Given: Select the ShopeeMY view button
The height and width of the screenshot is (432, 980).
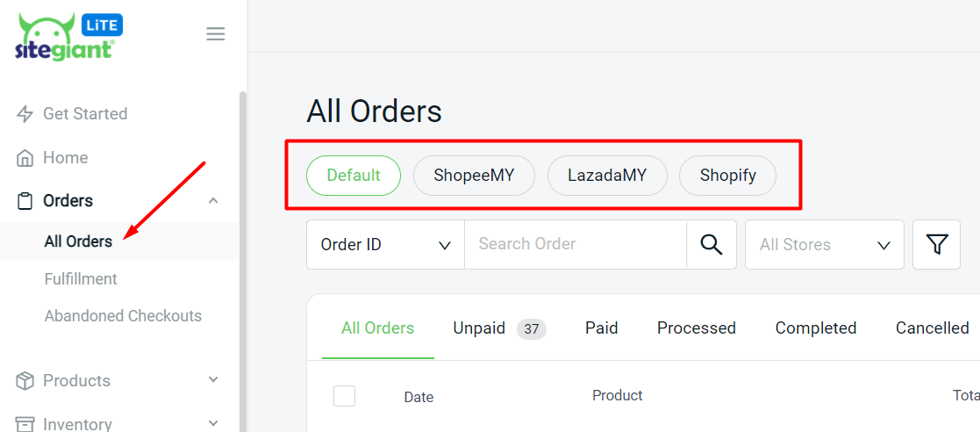Looking at the screenshot, I should [x=474, y=176].
